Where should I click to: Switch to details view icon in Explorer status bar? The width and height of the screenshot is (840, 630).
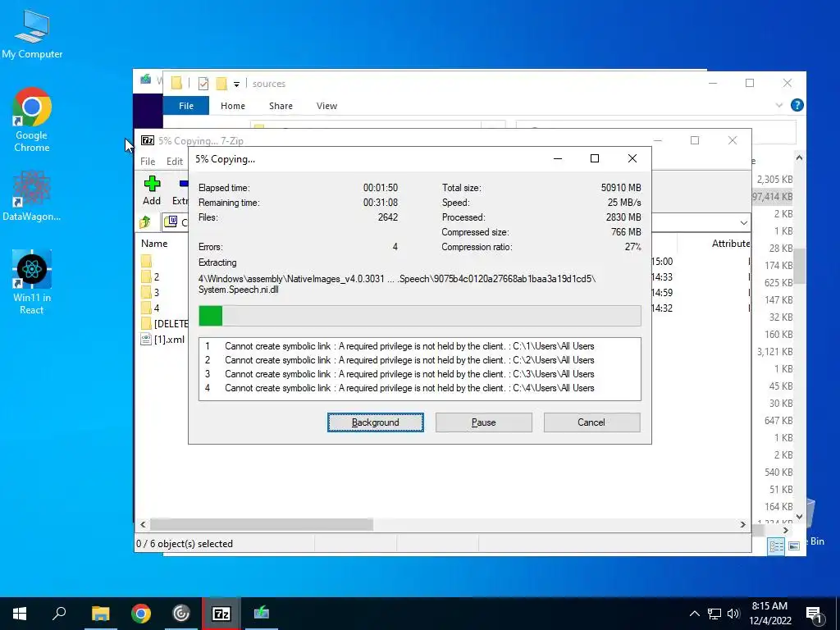click(x=776, y=546)
